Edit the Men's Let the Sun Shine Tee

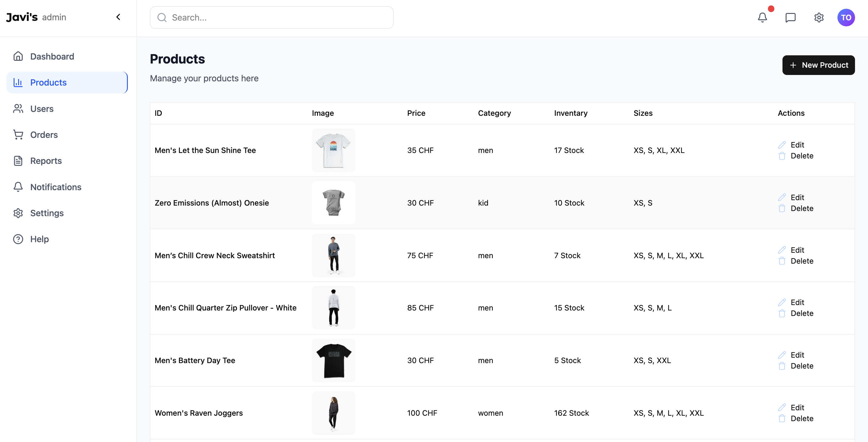coord(797,145)
